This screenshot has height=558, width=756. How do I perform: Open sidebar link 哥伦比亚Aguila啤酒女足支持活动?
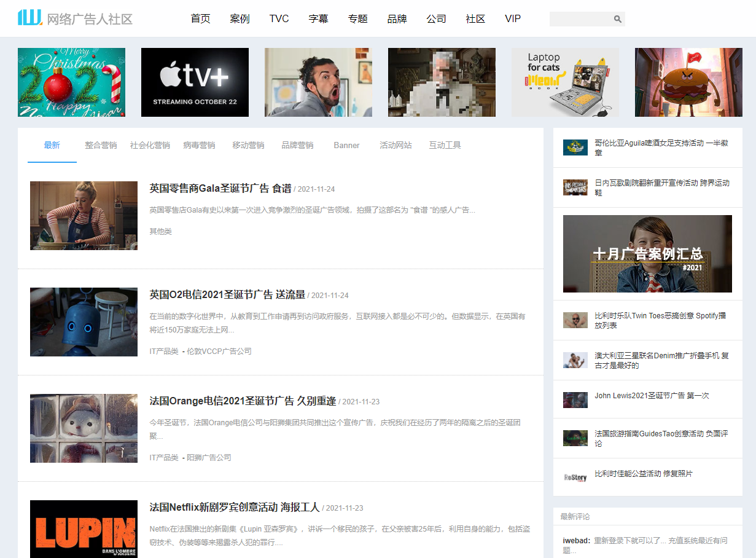662,147
